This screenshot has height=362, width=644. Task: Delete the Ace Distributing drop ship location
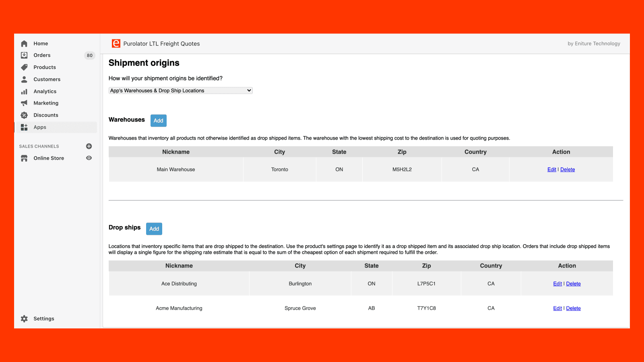point(573,284)
